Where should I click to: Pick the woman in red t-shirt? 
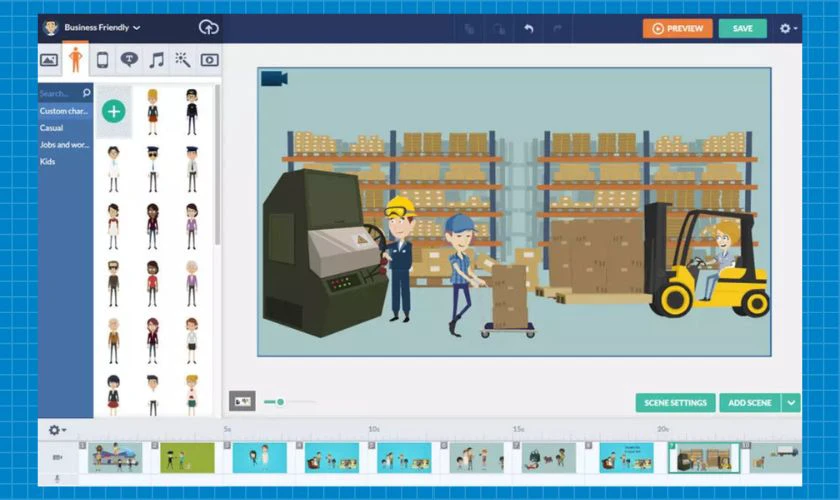[153, 283]
